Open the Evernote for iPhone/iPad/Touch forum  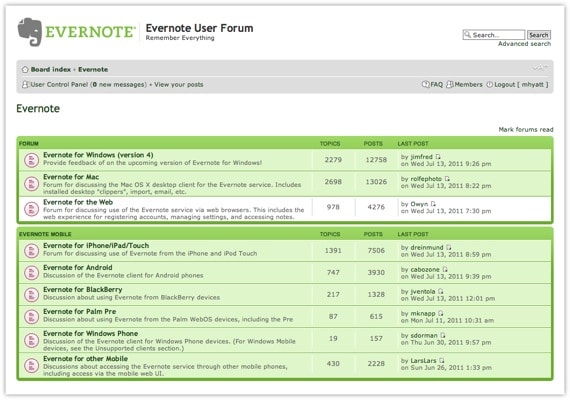pos(96,245)
